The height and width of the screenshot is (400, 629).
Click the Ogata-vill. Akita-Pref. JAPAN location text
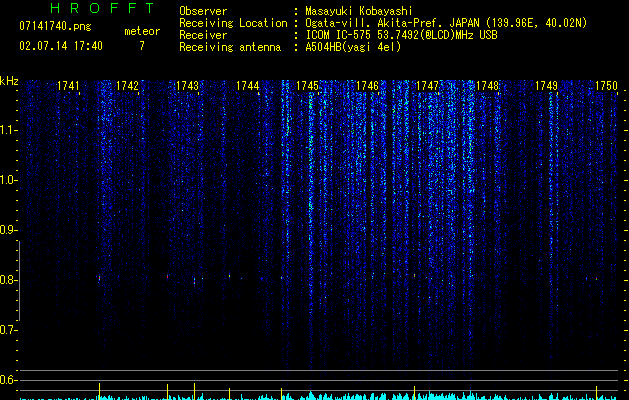(x=446, y=23)
